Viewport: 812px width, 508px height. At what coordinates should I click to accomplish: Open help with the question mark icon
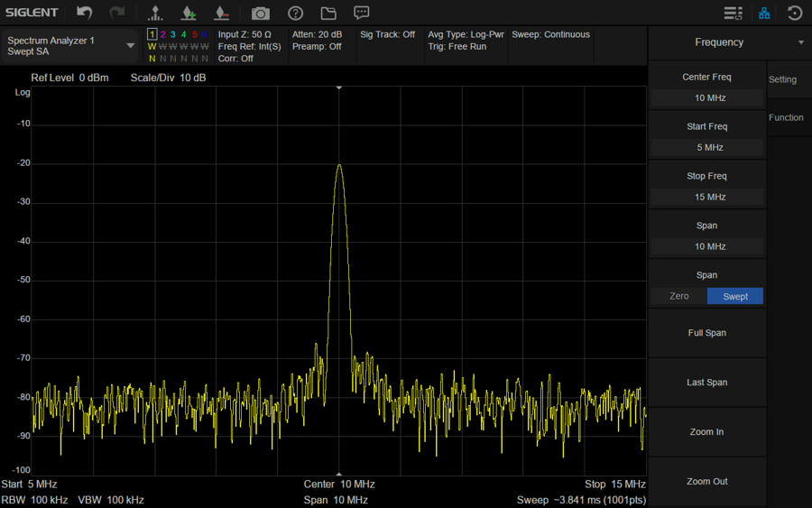click(295, 13)
